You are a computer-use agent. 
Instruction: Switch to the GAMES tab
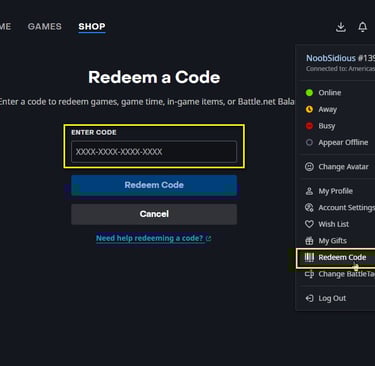(x=45, y=27)
